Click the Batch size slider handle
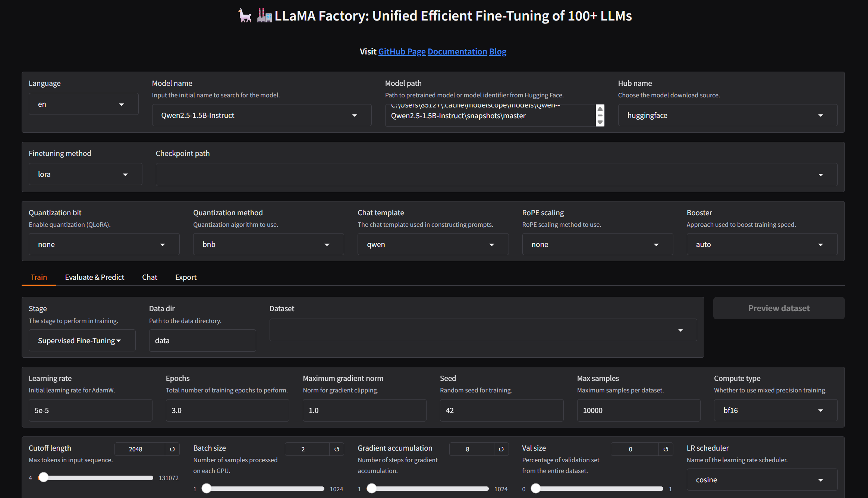 pos(207,489)
